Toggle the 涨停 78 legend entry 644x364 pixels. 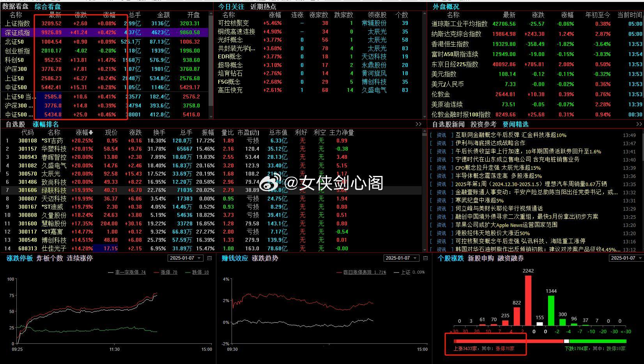pyautogui.click(x=166, y=272)
